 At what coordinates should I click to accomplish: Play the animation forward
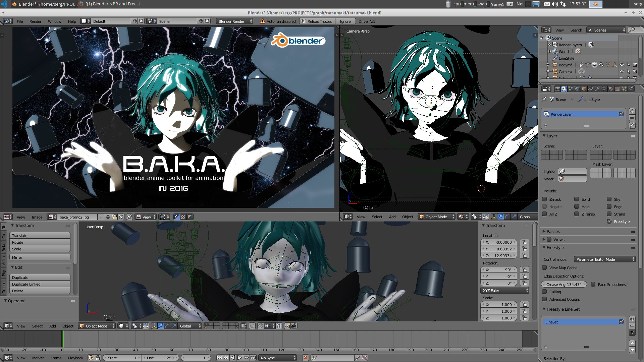pos(239,358)
